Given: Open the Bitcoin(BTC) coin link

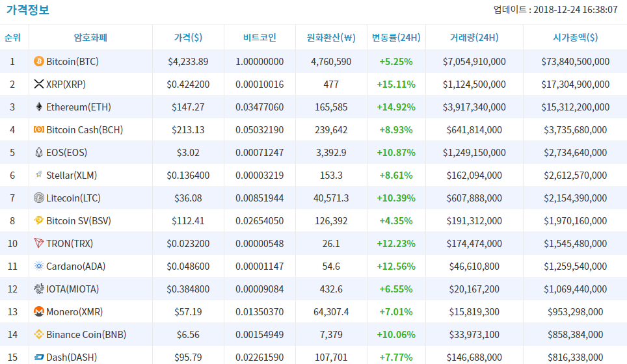Looking at the screenshot, I should coord(72,62).
